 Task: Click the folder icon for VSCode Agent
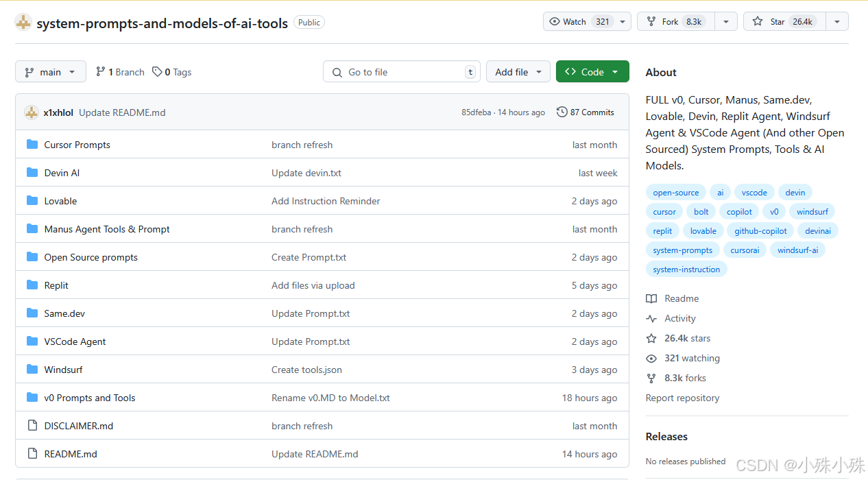click(x=32, y=341)
